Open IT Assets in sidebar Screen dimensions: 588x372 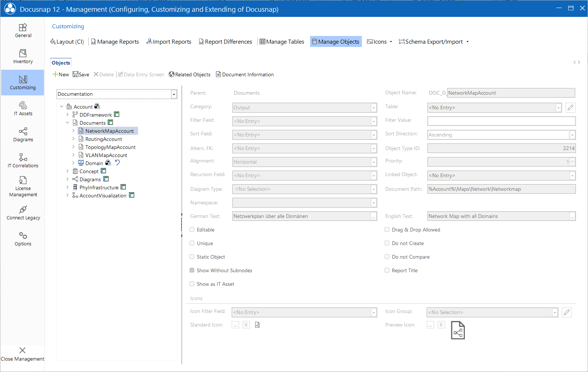pos(23,109)
